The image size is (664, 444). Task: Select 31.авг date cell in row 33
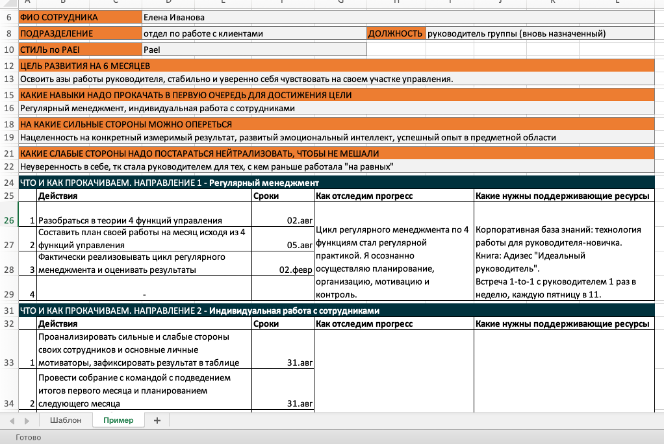[283, 350]
